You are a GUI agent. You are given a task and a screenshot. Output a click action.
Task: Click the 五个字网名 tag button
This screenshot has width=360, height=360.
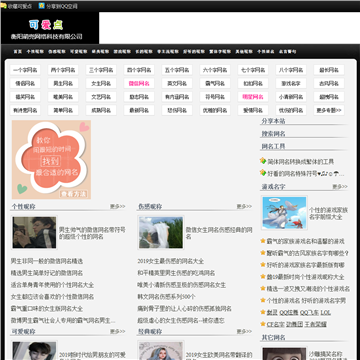point(177,70)
